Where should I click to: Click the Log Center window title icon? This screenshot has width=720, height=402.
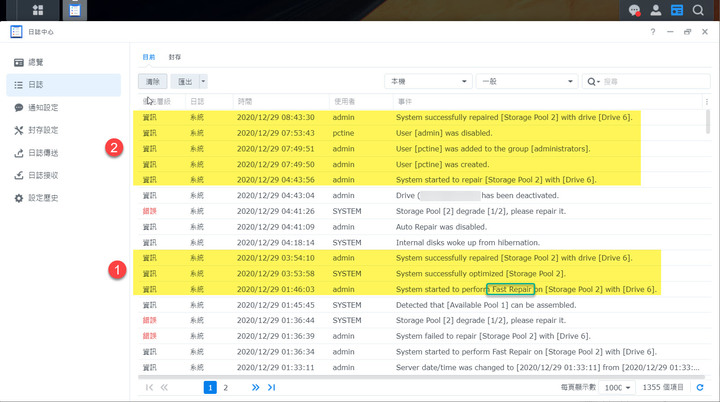pyautogui.click(x=16, y=32)
